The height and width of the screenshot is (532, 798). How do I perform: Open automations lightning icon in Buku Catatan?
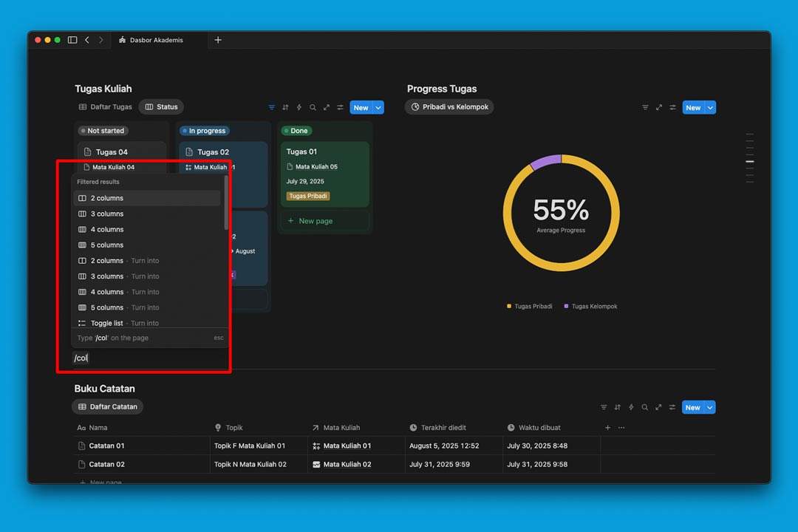pos(631,407)
